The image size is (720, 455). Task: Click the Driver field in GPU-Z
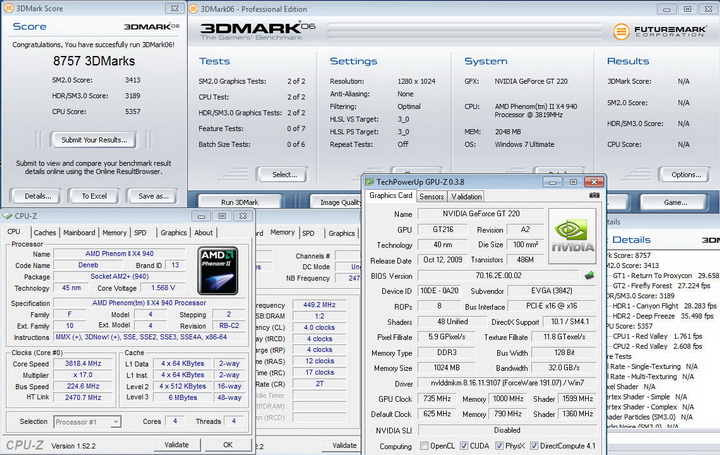click(507, 383)
